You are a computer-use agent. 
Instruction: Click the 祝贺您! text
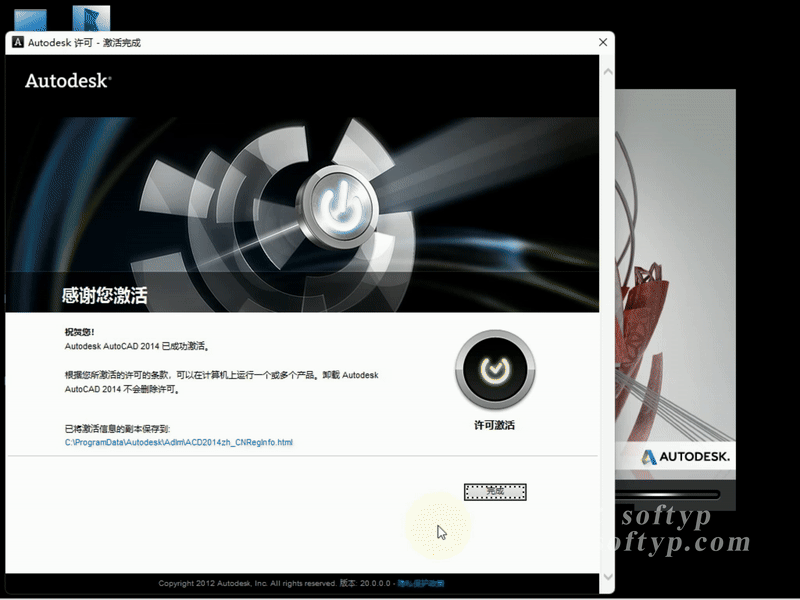(x=80, y=332)
